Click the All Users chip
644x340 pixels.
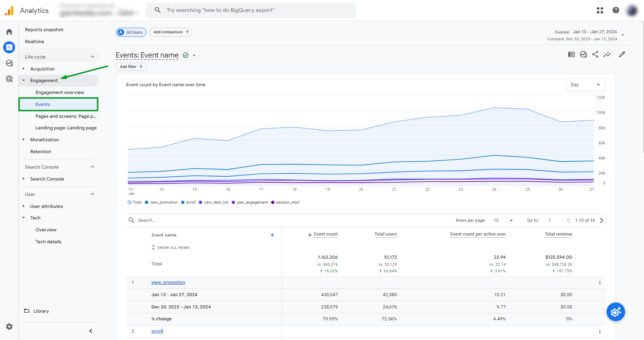(131, 32)
